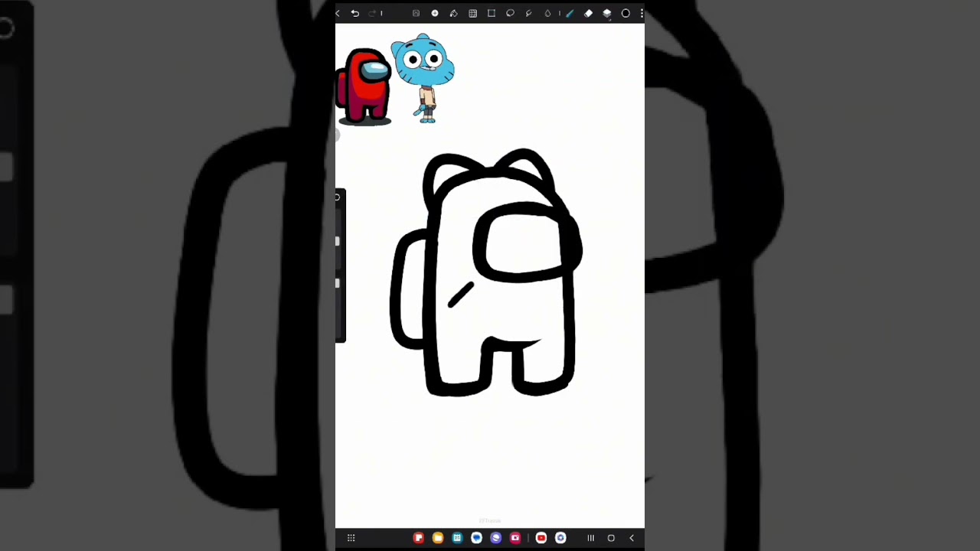Open the blue Messages app
The image size is (980, 551).
pyautogui.click(x=476, y=538)
